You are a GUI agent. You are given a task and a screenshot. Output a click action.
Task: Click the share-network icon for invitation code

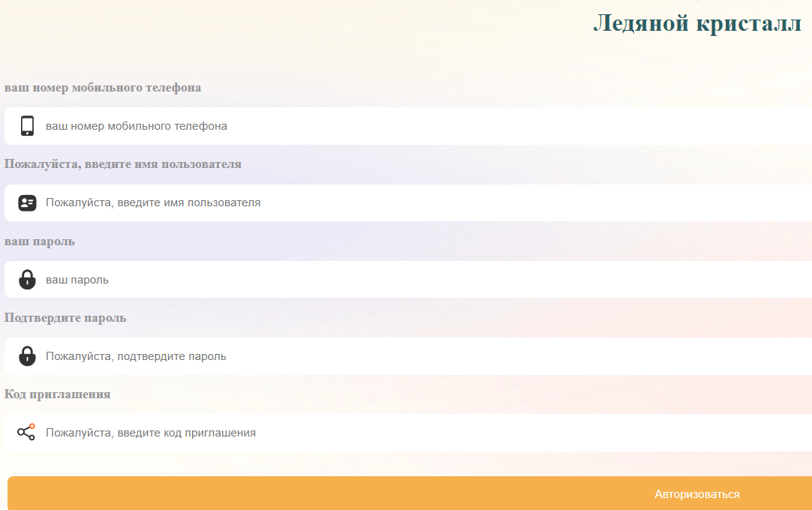coord(27,432)
